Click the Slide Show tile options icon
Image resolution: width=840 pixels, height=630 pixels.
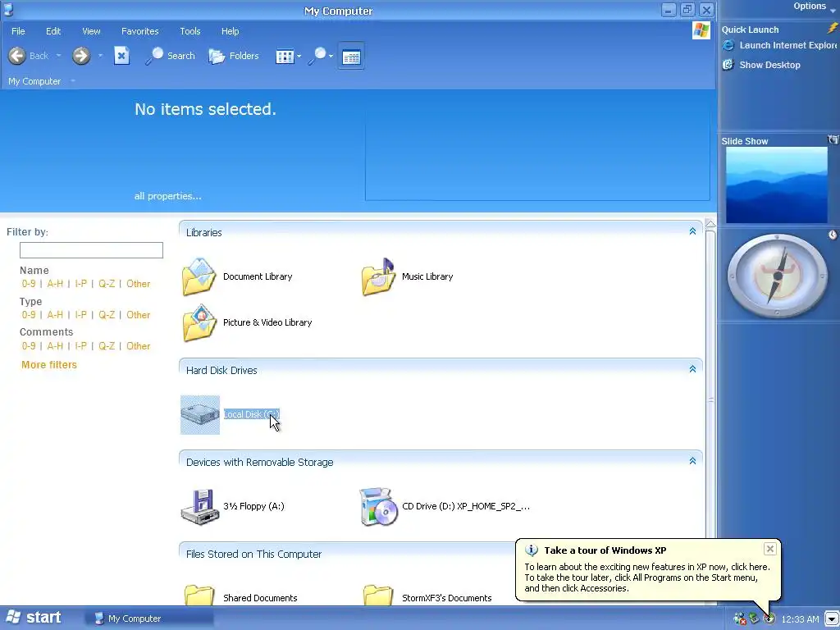coord(833,139)
